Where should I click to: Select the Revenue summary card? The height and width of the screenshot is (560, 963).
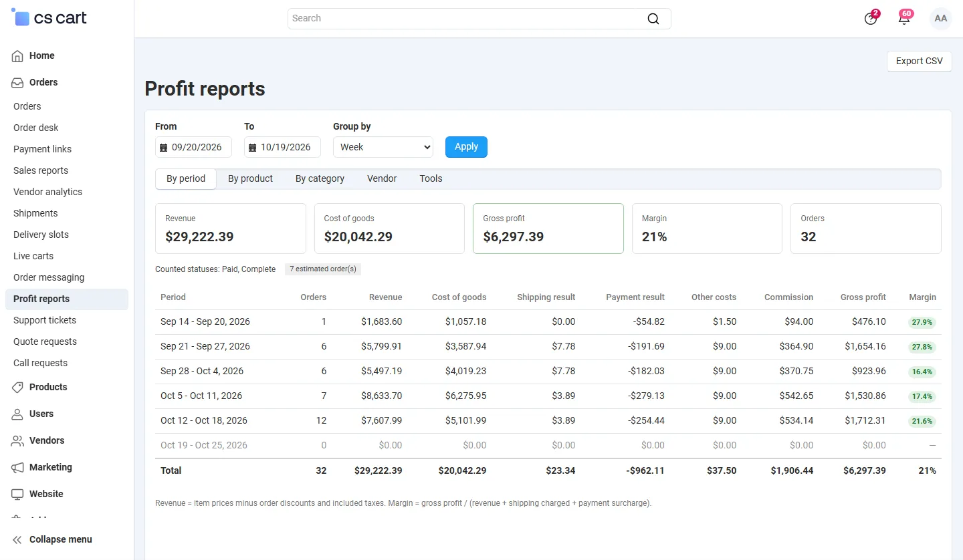click(231, 229)
